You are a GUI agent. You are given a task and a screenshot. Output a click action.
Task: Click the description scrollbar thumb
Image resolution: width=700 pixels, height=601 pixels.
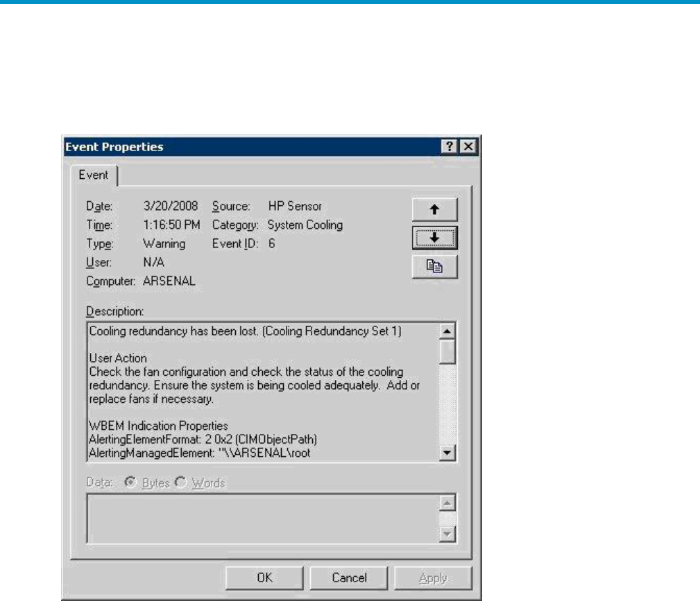pyautogui.click(x=447, y=351)
